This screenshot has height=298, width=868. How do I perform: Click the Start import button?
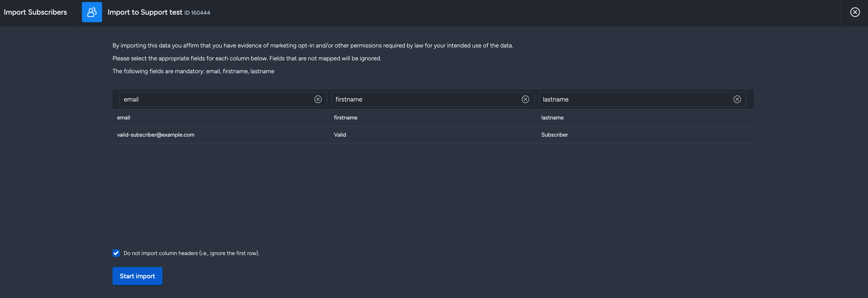137,276
